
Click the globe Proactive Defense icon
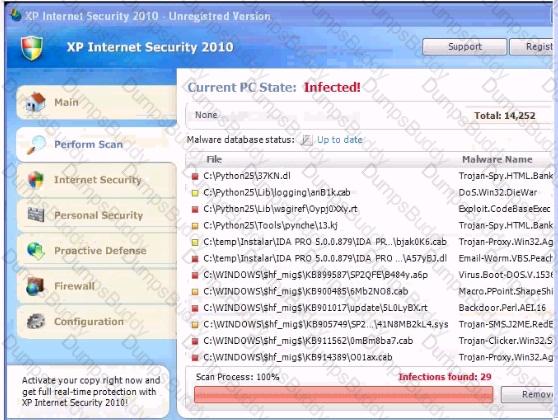point(36,251)
